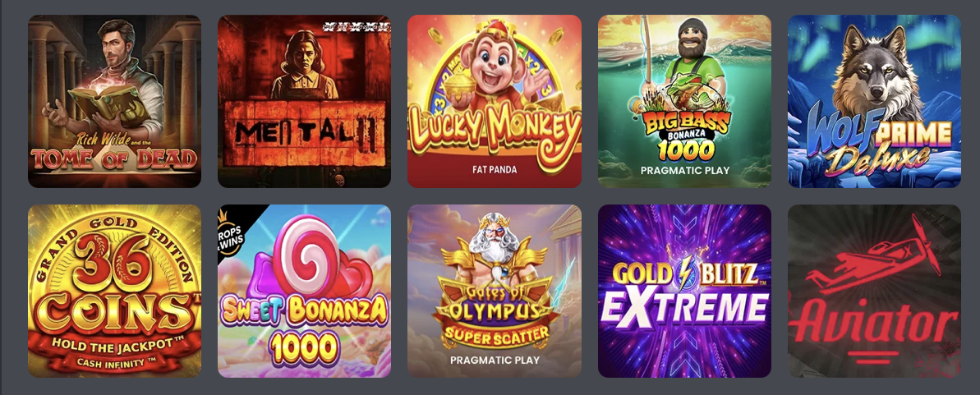Click the Fat Panda provider label
This screenshot has height=395, width=980.
click(494, 169)
